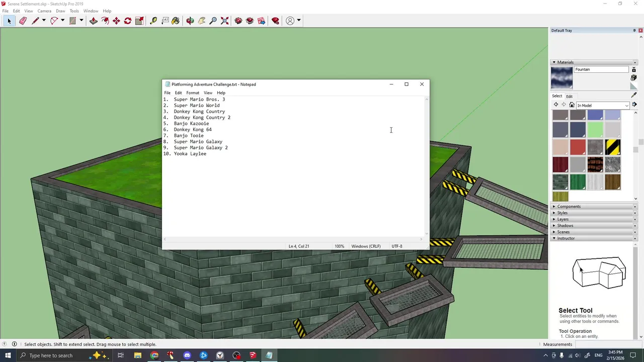The height and width of the screenshot is (362, 644).
Task: Open SketchUp Draw menu
Action: coord(60,11)
